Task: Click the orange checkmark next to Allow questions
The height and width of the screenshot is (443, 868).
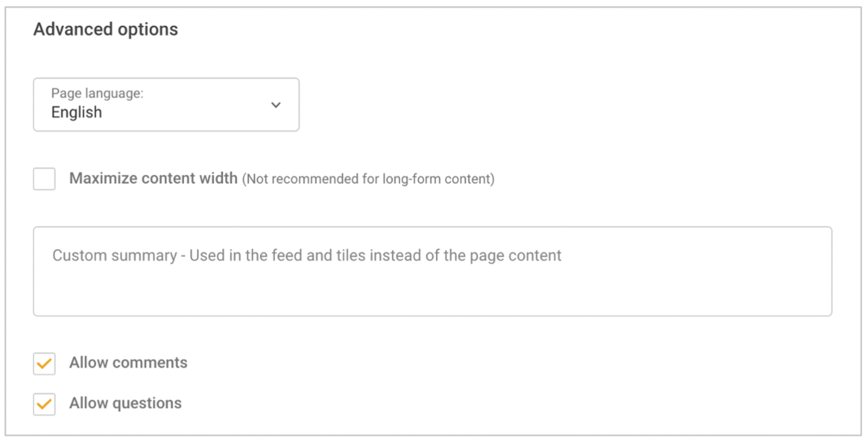Action: tap(44, 404)
